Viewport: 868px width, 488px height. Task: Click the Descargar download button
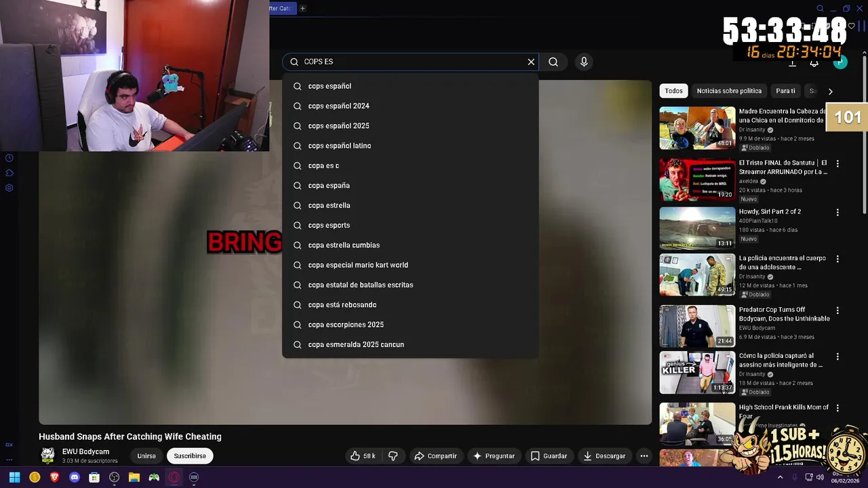[x=604, y=456]
